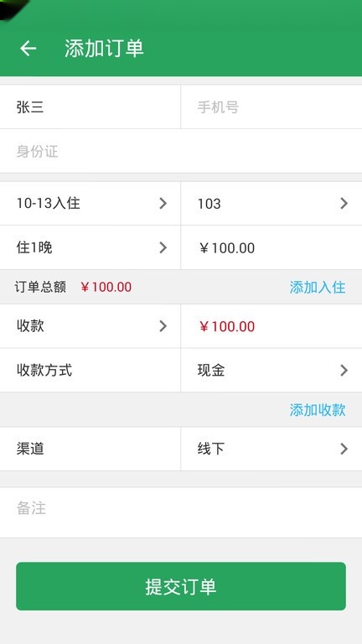Tap the chevron next to 现金
362x644 pixels.
(x=344, y=371)
